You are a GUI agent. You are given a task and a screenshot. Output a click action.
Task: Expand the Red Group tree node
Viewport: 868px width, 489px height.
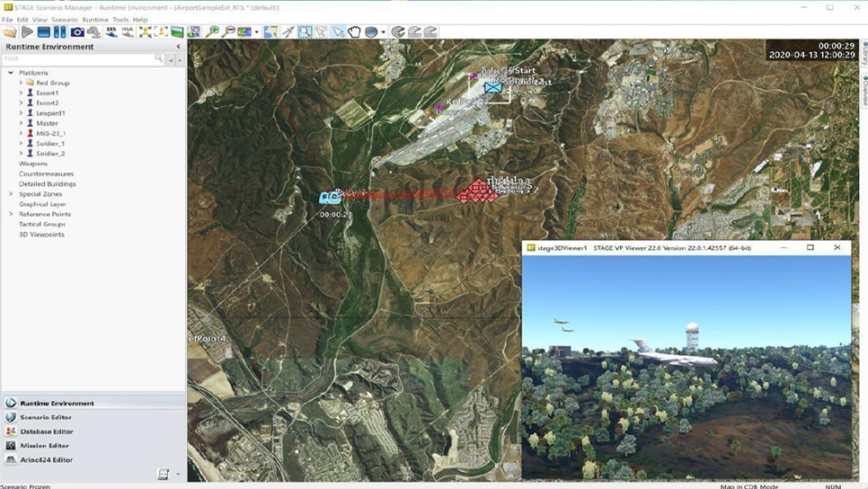pos(21,83)
